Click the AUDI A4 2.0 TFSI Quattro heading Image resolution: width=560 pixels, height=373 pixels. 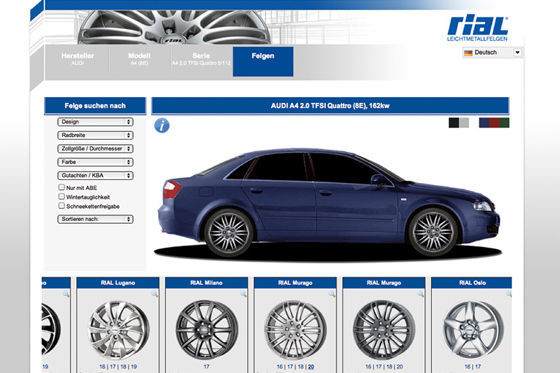point(330,106)
